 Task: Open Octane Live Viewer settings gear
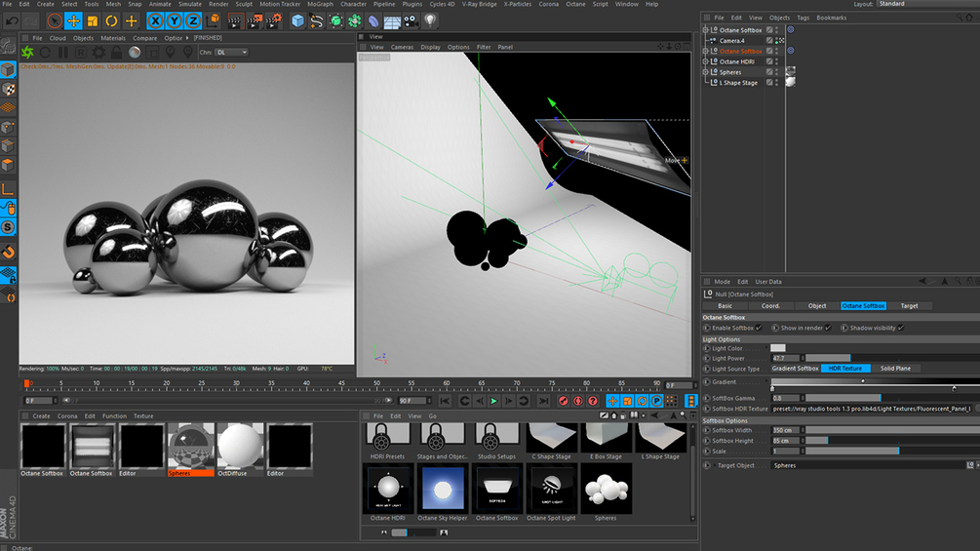(x=98, y=53)
